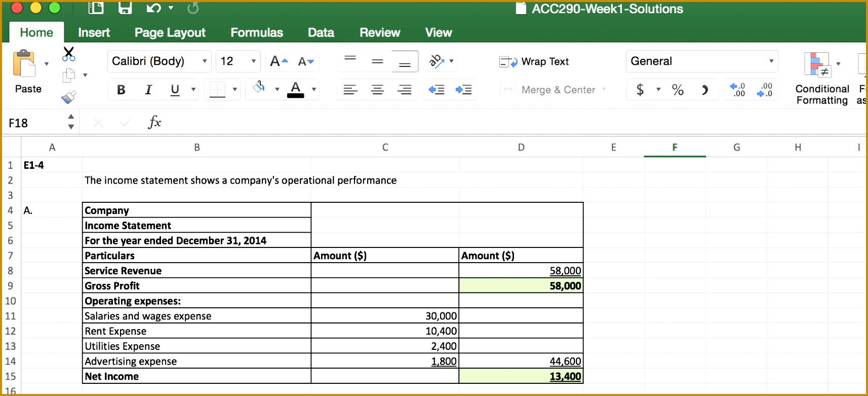Click the Save floppy disk icon
The width and height of the screenshot is (868, 396).
[x=125, y=8]
